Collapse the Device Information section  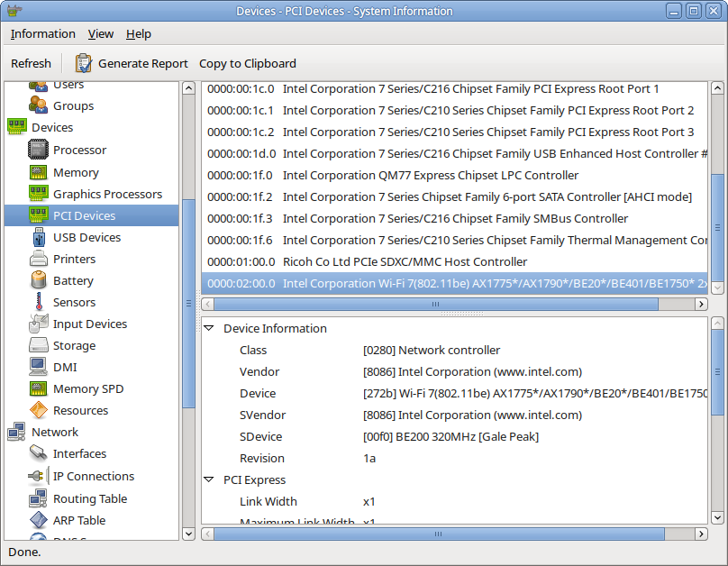[209, 328]
